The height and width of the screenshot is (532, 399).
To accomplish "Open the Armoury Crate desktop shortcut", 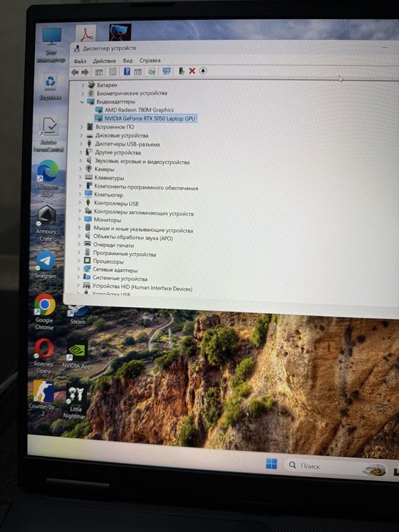I will tap(46, 223).
